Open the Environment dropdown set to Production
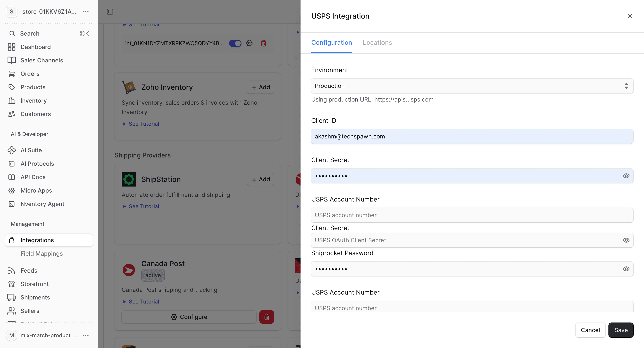 click(472, 86)
